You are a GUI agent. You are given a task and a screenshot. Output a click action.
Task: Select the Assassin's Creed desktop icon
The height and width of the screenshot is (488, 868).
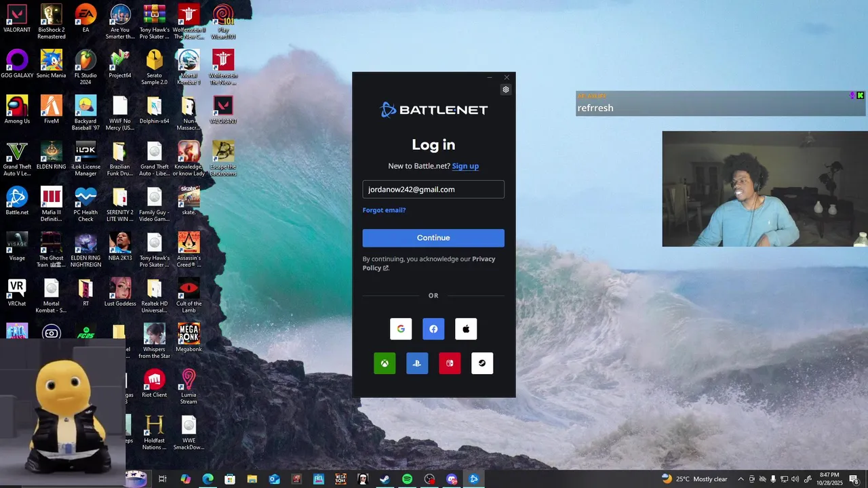(x=189, y=249)
